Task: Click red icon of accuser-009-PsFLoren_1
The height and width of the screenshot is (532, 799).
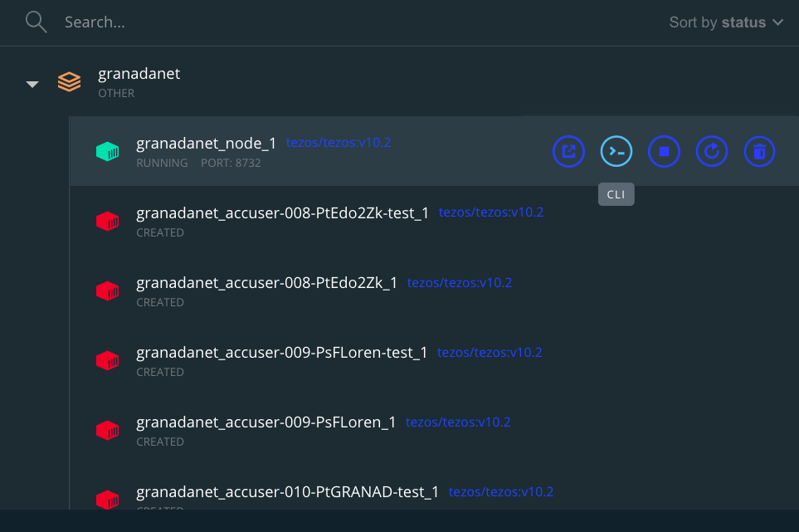Action: click(x=108, y=430)
